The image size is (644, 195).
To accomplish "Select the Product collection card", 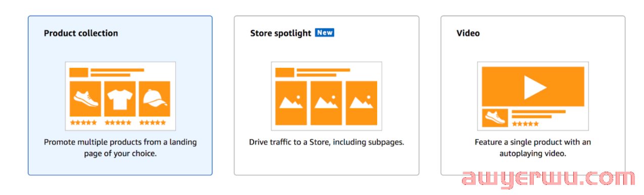I will [x=120, y=96].
